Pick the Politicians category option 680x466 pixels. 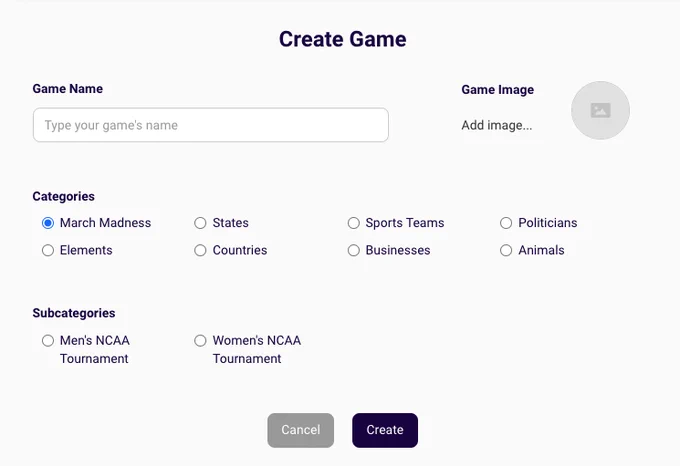[506, 223]
